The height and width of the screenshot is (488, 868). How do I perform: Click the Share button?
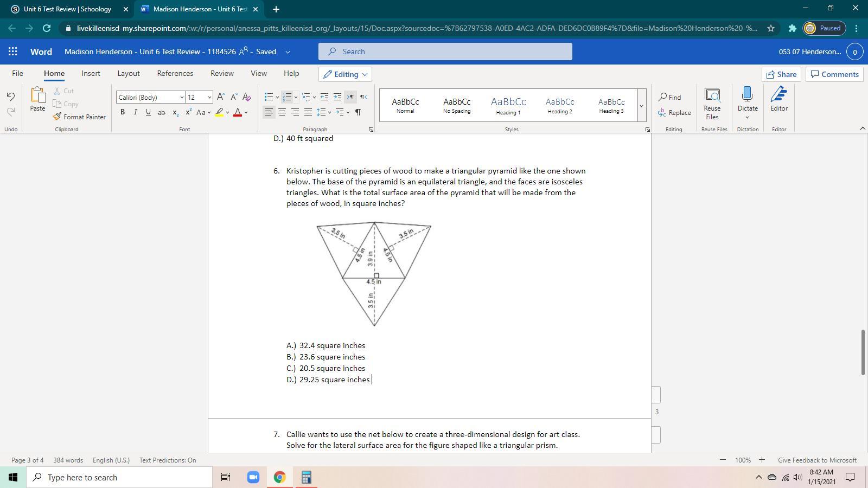(782, 74)
